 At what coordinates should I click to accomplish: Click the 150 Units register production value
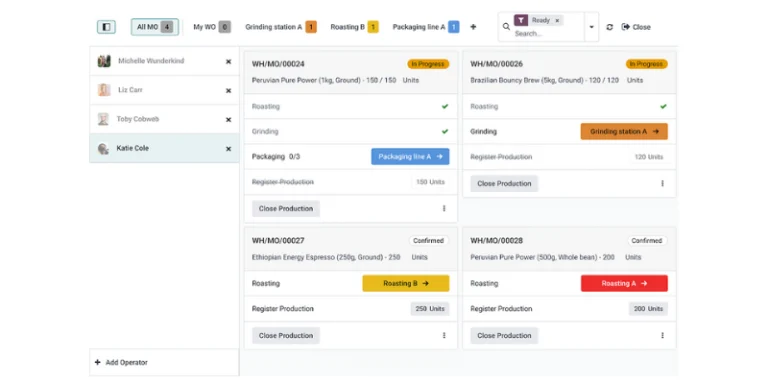click(x=431, y=182)
